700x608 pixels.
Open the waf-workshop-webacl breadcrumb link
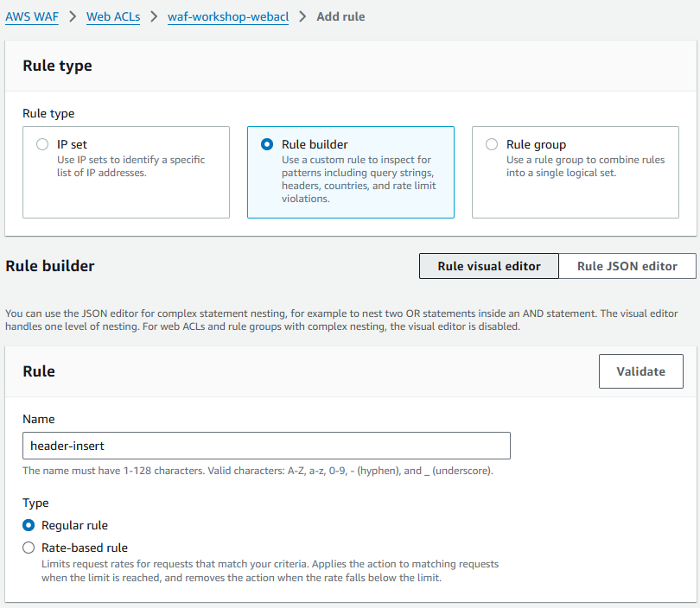point(227,17)
